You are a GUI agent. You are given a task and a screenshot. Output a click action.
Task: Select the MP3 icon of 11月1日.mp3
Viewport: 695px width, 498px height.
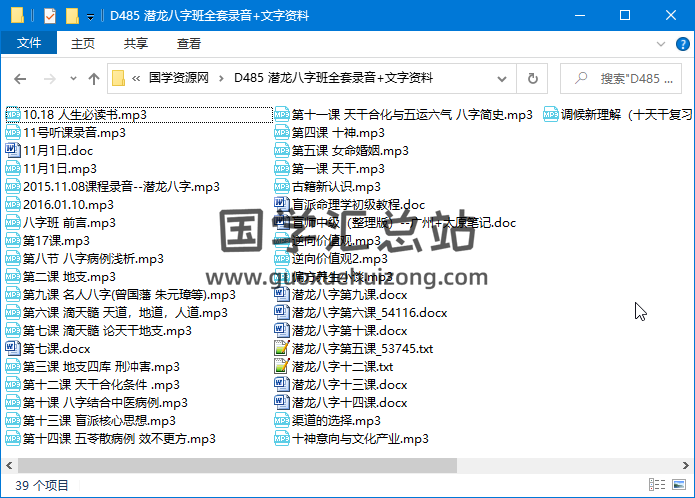13,168
